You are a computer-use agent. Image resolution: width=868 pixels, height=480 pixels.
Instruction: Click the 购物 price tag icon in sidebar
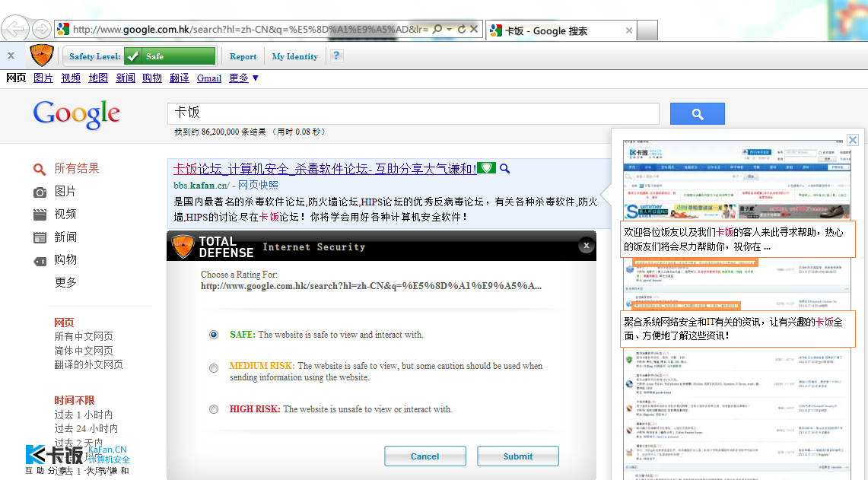point(40,261)
